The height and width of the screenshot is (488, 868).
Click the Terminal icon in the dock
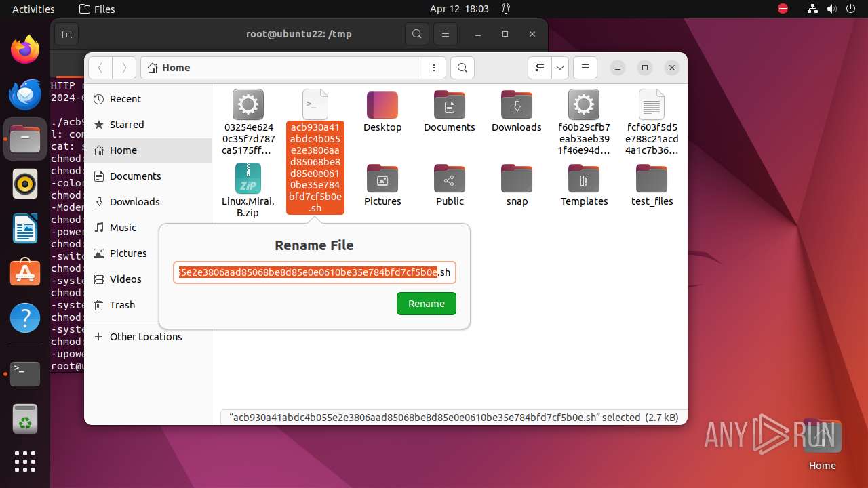[25, 373]
